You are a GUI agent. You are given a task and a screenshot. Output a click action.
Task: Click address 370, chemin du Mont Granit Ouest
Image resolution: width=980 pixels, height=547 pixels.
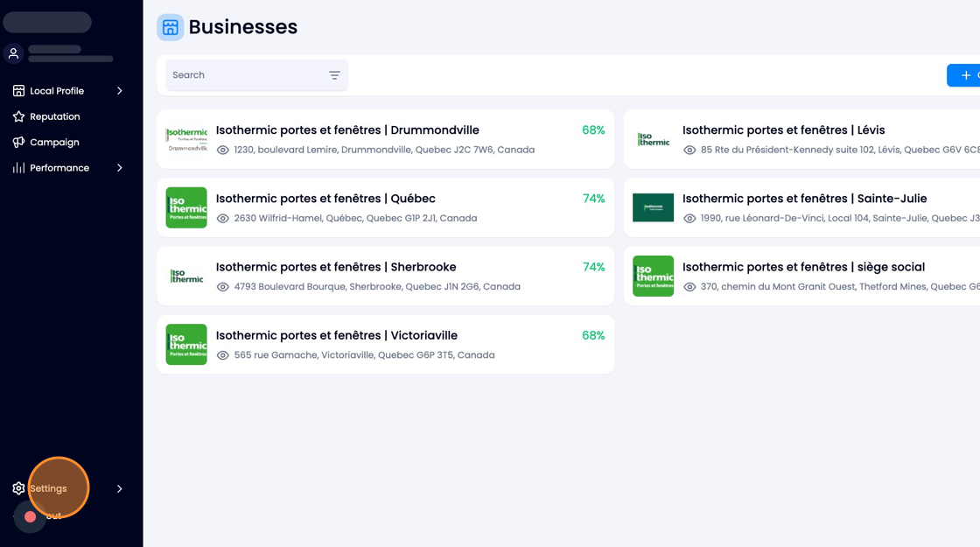[x=840, y=287]
